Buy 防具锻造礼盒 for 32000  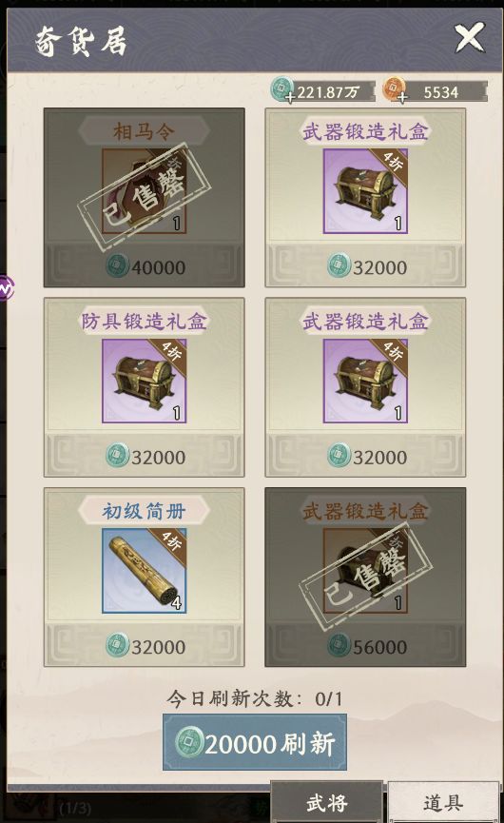144,457
